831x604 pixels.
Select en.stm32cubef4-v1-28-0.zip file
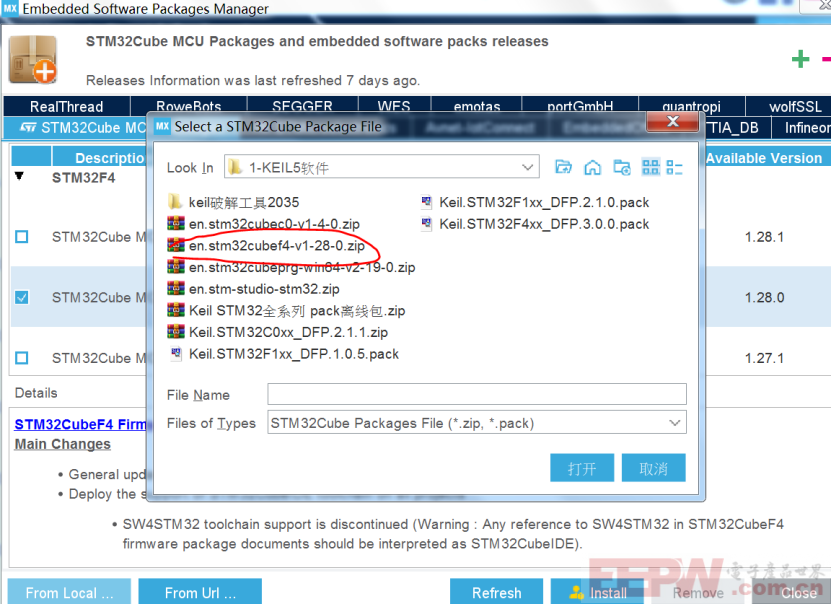click(x=266, y=245)
